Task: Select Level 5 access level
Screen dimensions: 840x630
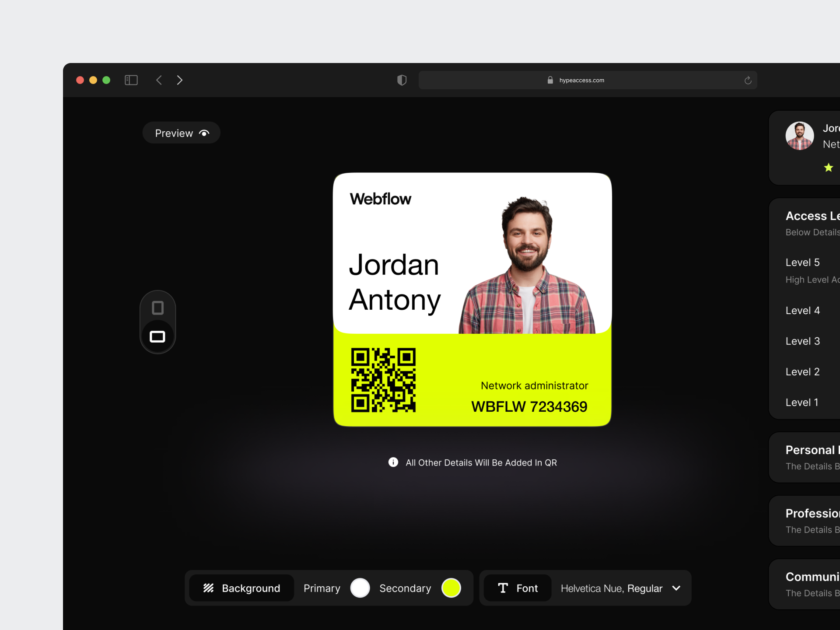Action: click(802, 262)
